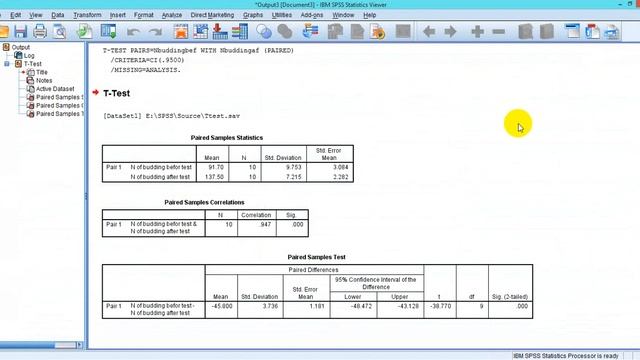Click the Collapse minus icon in the toolbar
The width and height of the screenshot is (640, 360).
pyautogui.click(x=498, y=31)
